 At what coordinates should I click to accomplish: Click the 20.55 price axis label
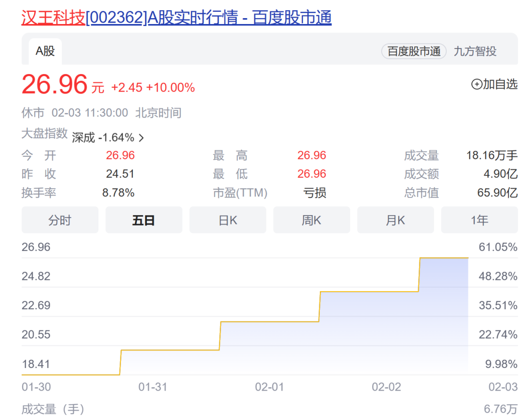36,335
